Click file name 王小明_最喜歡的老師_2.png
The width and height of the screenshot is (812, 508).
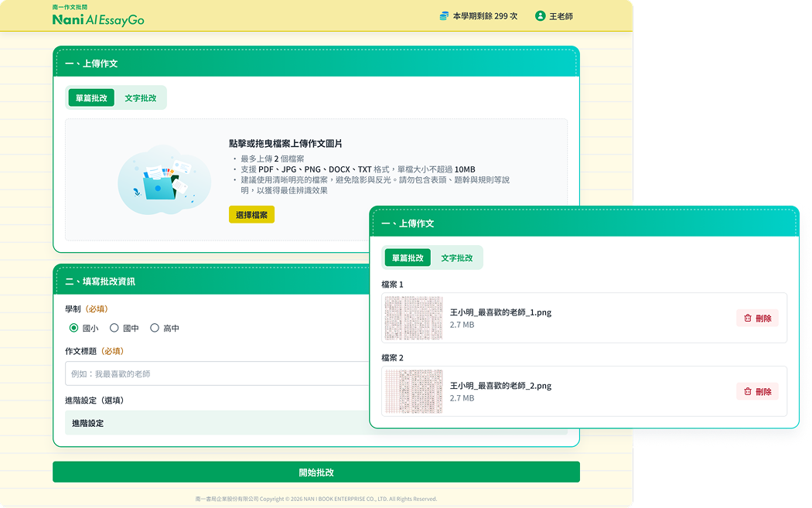point(500,387)
